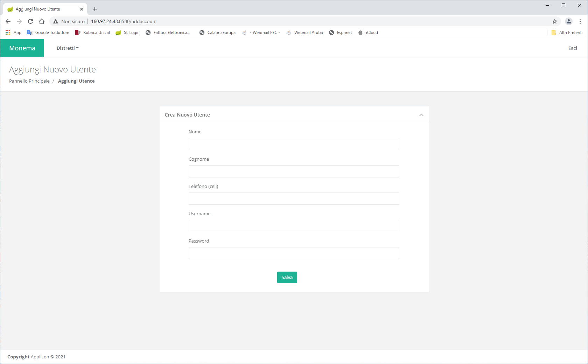This screenshot has width=588, height=364.
Task: Open the Google Traduttore bookmark
Action: 48,33
